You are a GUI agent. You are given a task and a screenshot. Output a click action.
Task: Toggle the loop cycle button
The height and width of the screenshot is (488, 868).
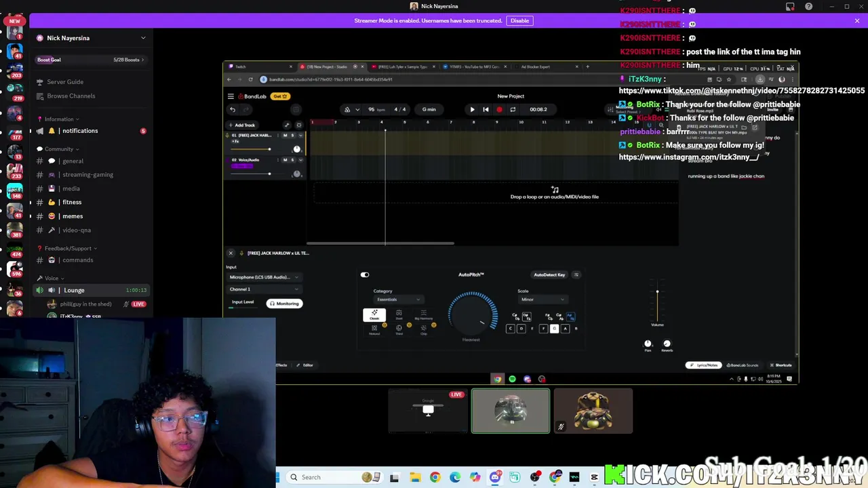(x=513, y=109)
